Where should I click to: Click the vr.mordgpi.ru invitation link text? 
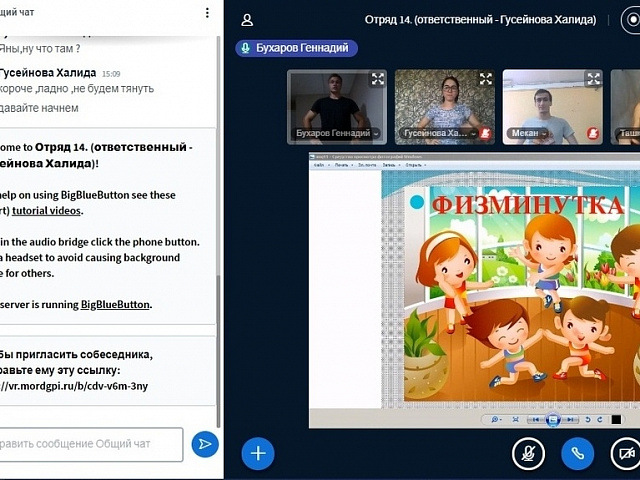click(74, 386)
